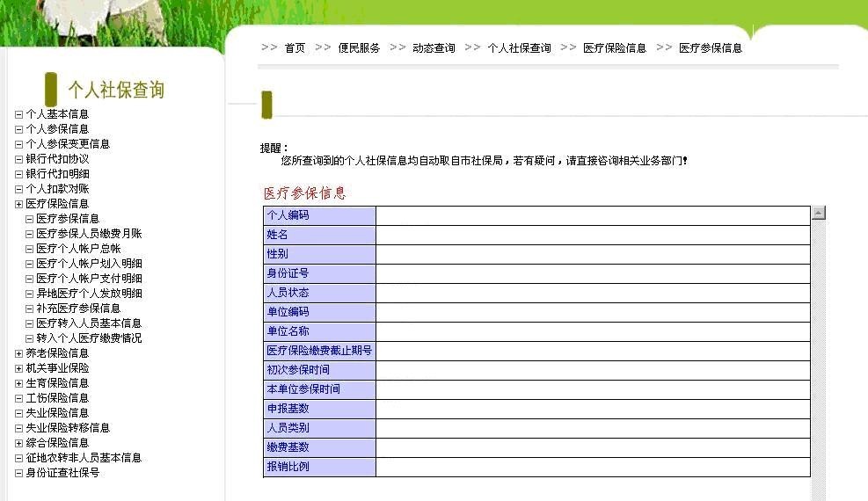This screenshot has width=868, height=501.
Task: Select 机关事业保险 in the sidebar
Action: tap(57, 367)
